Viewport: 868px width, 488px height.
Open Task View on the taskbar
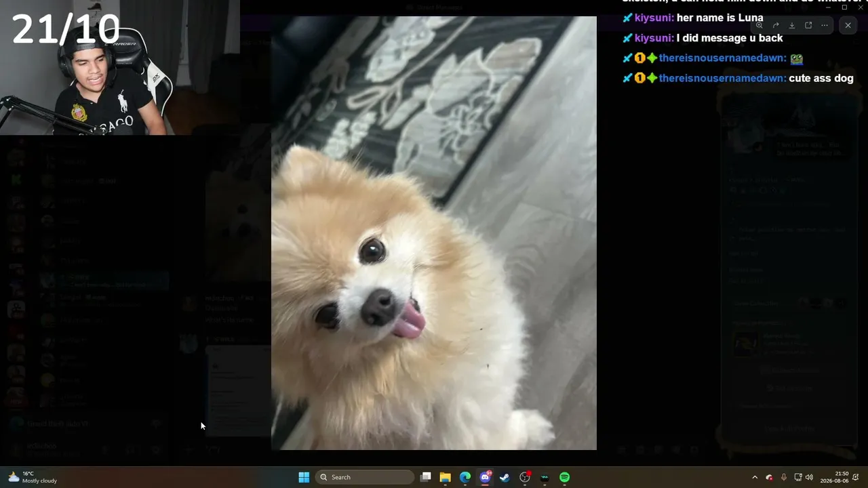click(425, 477)
